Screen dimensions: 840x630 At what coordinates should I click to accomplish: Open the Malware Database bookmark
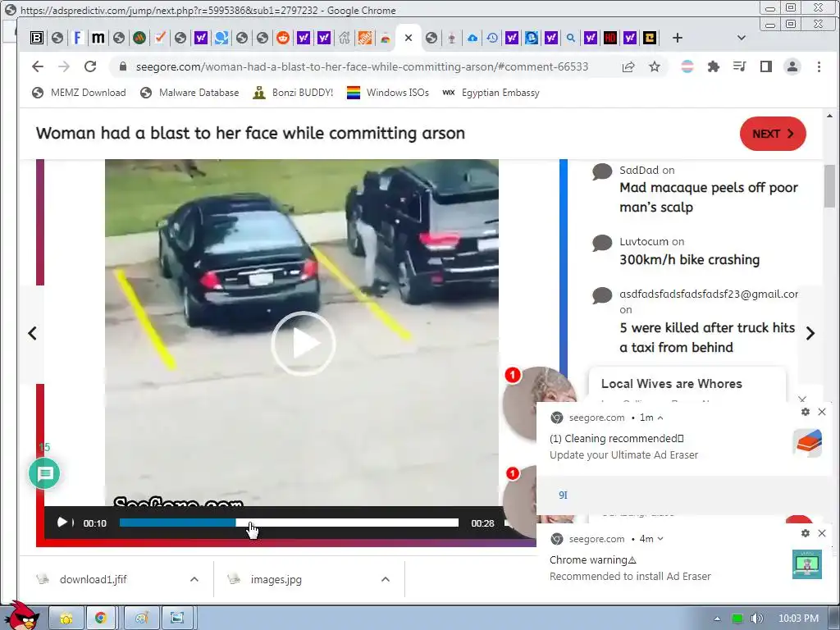(x=189, y=93)
